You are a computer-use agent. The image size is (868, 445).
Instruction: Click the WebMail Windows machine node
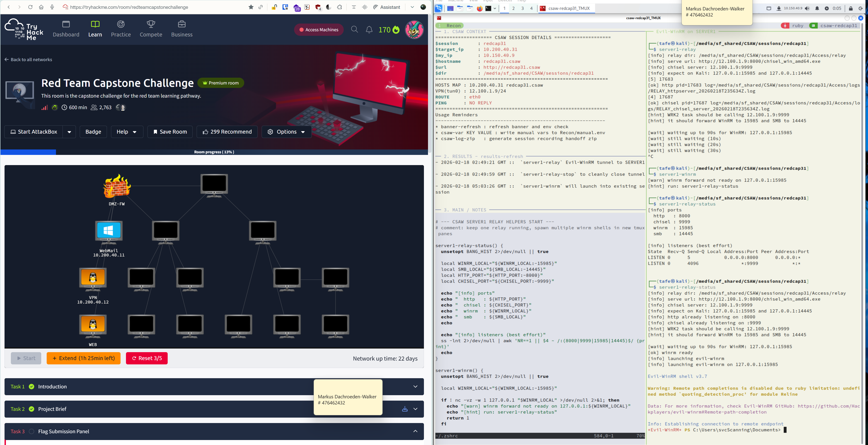tap(109, 231)
